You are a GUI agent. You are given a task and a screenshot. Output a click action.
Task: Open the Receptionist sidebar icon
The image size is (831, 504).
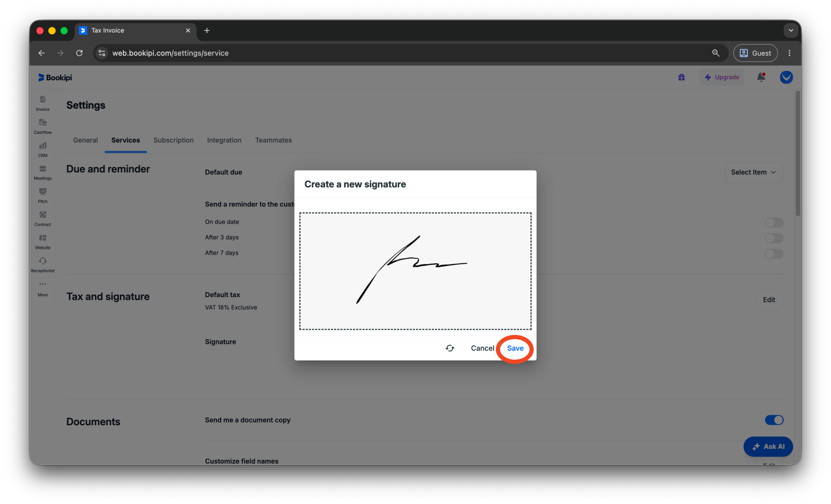click(43, 265)
